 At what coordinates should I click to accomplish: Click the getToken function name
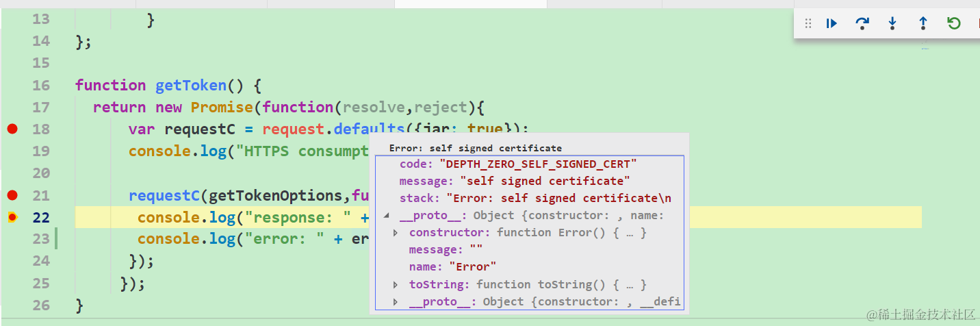point(191,86)
